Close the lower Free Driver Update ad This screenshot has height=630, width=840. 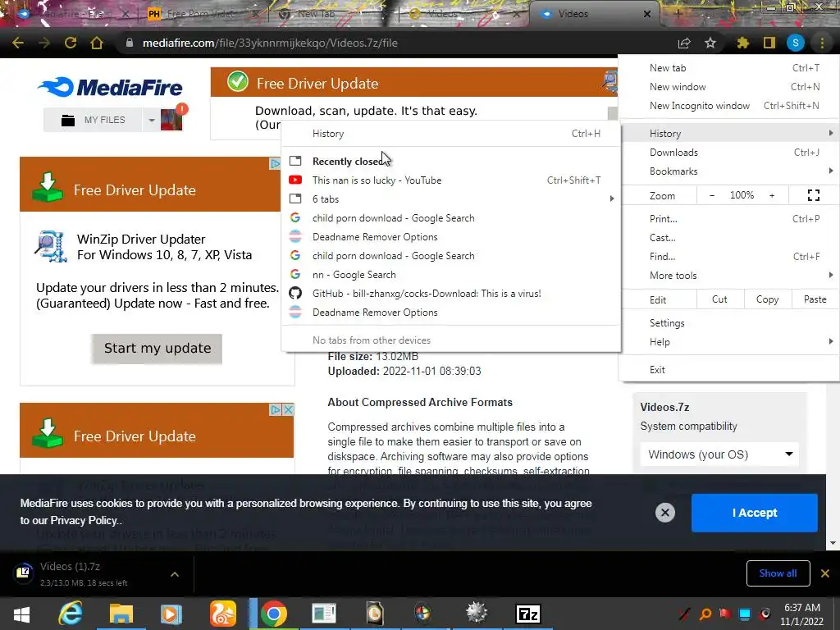288,410
